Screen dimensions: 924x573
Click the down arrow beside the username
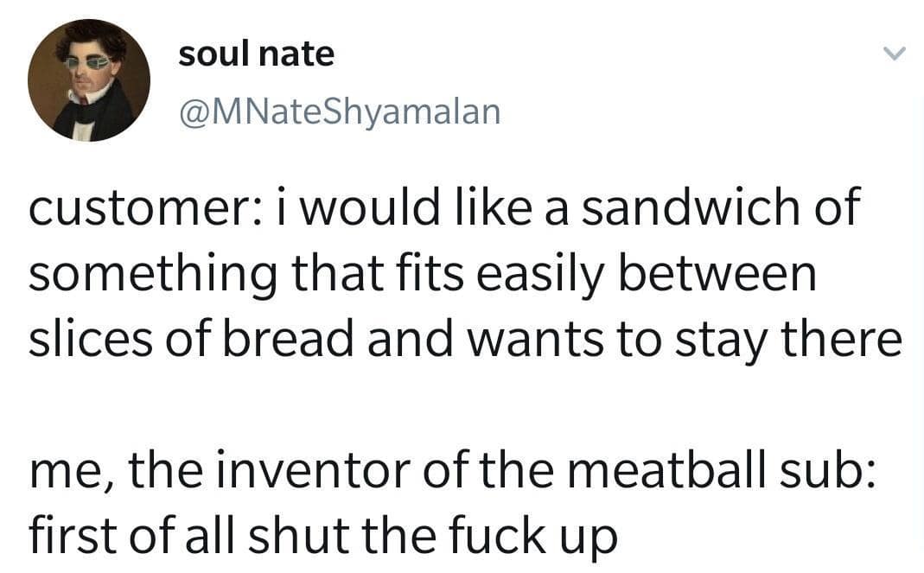coord(896,54)
